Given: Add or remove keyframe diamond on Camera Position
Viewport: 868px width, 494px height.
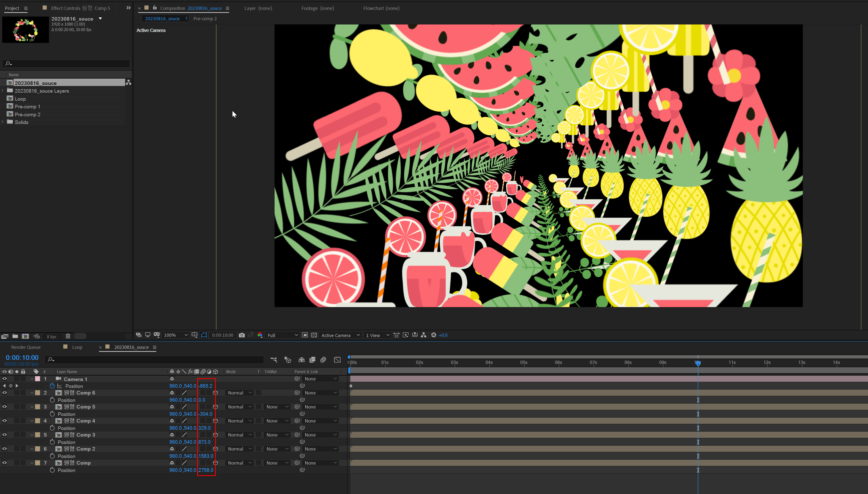Looking at the screenshot, I should click(x=10, y=386).
